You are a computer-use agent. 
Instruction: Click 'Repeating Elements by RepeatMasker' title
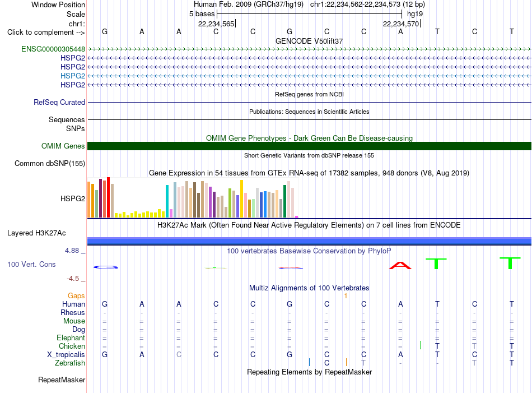point(309,372)
